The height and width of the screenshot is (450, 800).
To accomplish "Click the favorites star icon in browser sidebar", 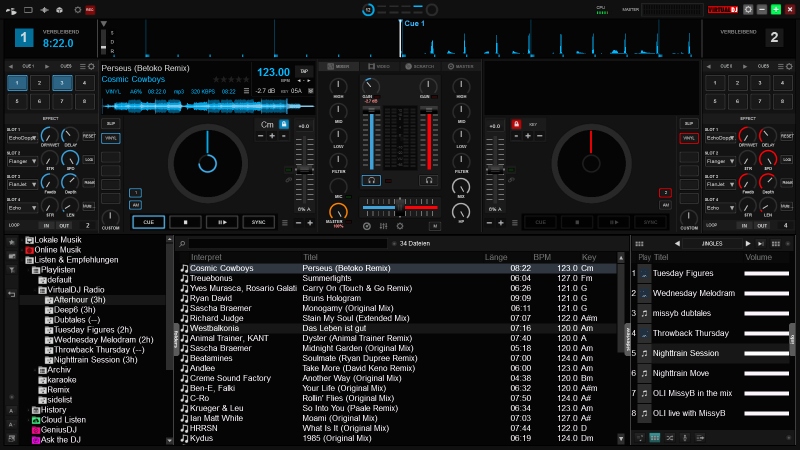I will (12, 242).
